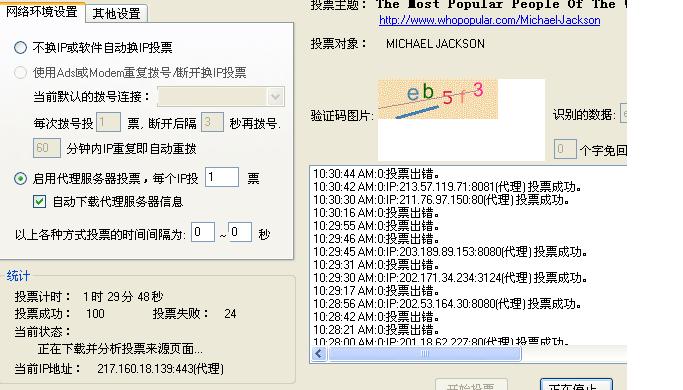Open the whopopular.com Michael-Jackson link

coord(490,20)
